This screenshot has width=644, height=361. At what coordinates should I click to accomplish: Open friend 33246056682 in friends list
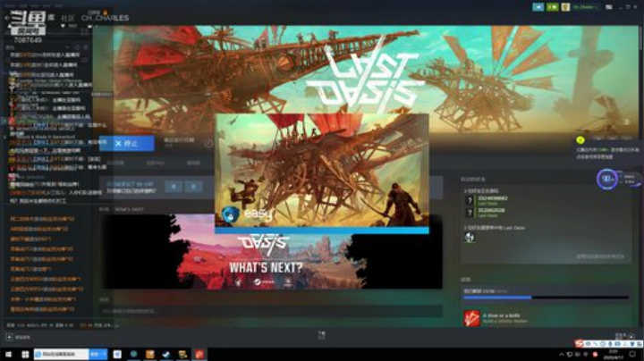click(493, 198)
